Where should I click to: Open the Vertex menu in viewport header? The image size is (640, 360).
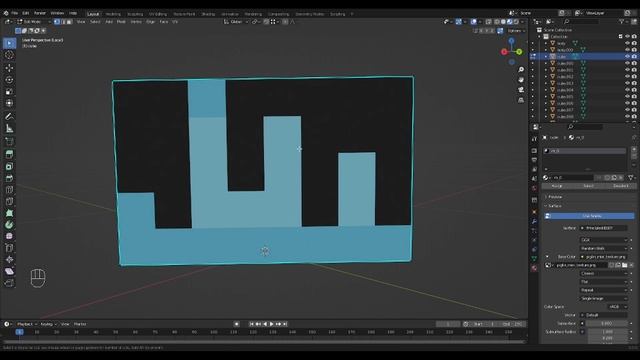point(136,22)
